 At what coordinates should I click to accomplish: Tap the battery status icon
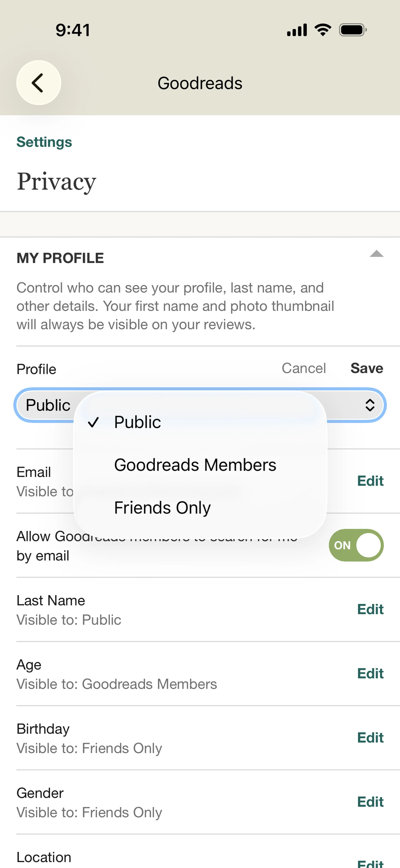click(x=352, y=30)
